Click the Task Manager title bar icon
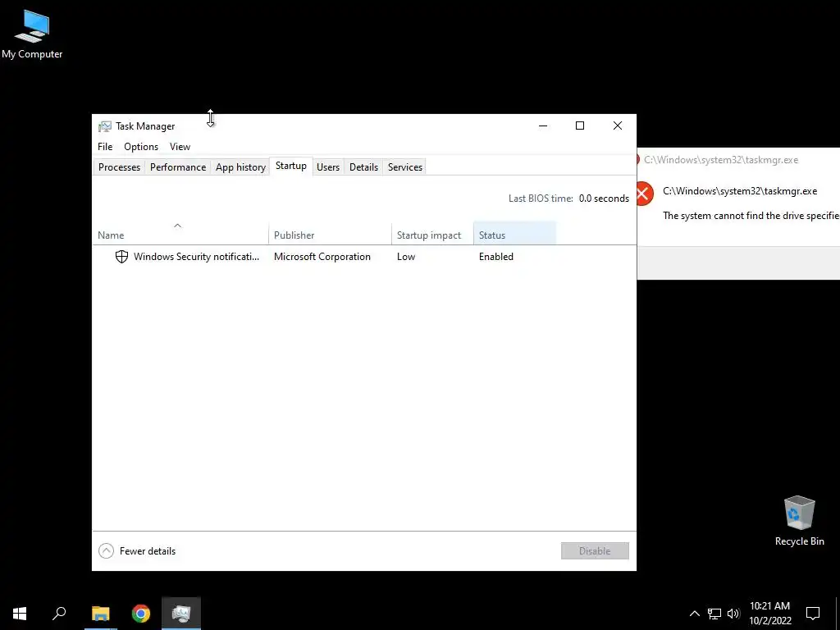Image resolution: width=840 pixels, height=630 pixels. [x=104, y=126]
